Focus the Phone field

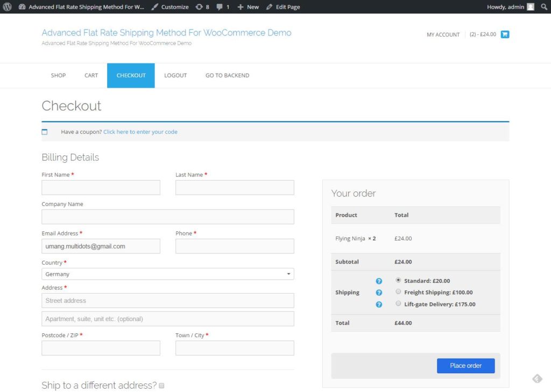(235, 246)
